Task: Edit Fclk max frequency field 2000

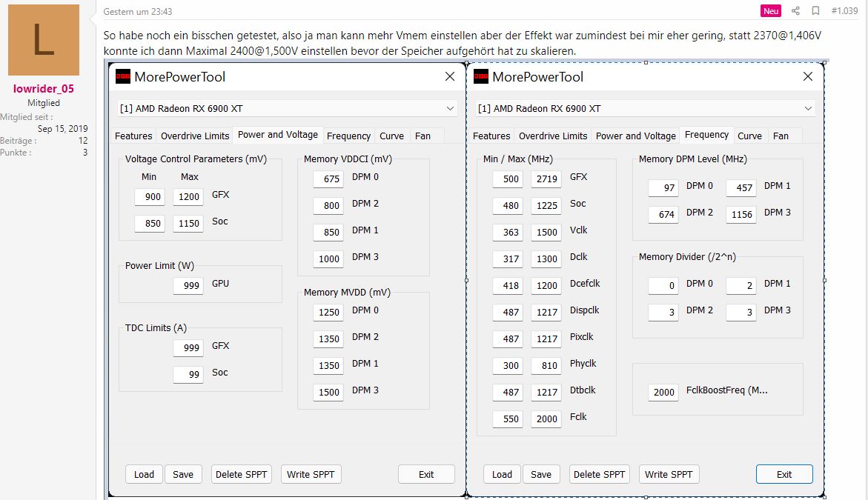Action: click(546, 419)
